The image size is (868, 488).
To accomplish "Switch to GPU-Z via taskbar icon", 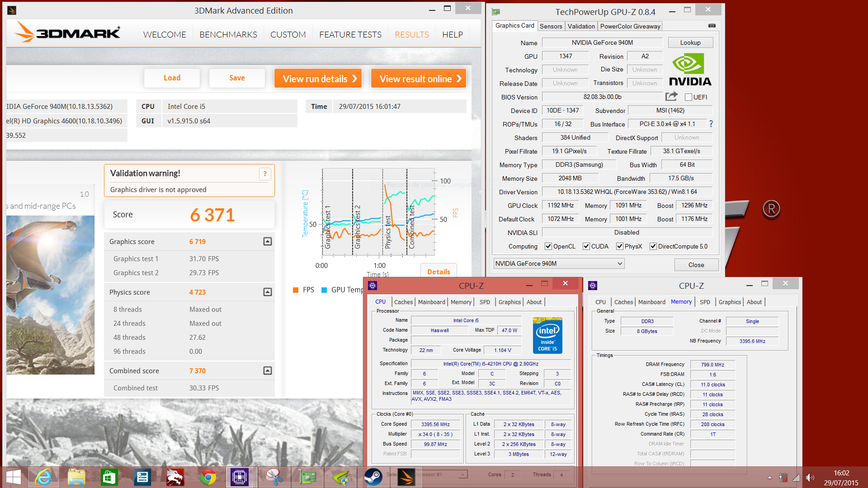I will click(307, 477).
